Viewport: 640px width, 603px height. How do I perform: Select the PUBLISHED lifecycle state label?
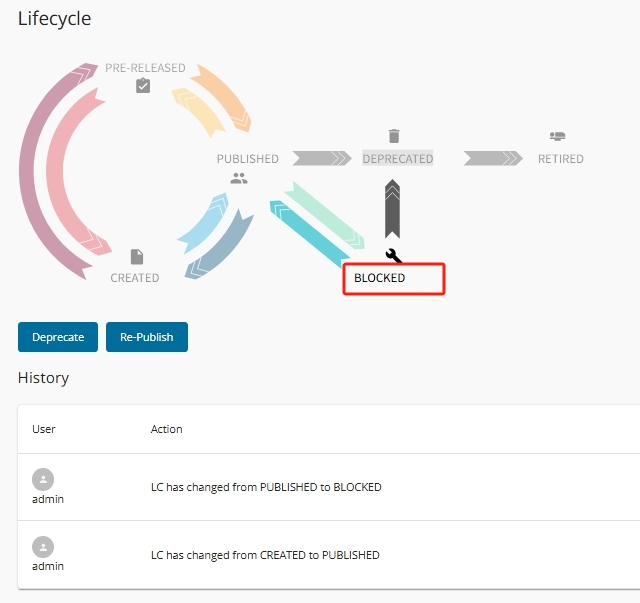click(x=248, y=159)
